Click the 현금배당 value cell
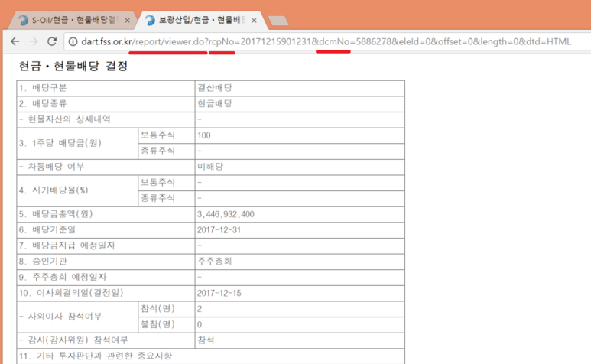The height and width of the screenshot is (364, 591). point(300,104)
